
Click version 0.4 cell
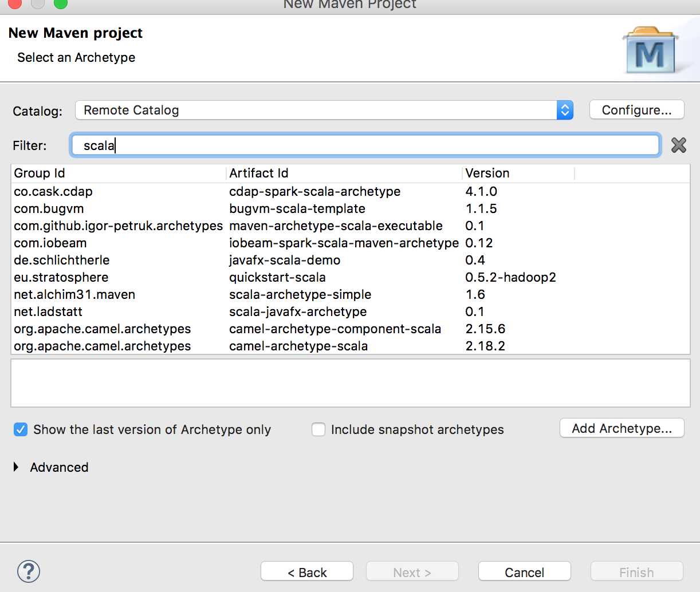(475, 260)
